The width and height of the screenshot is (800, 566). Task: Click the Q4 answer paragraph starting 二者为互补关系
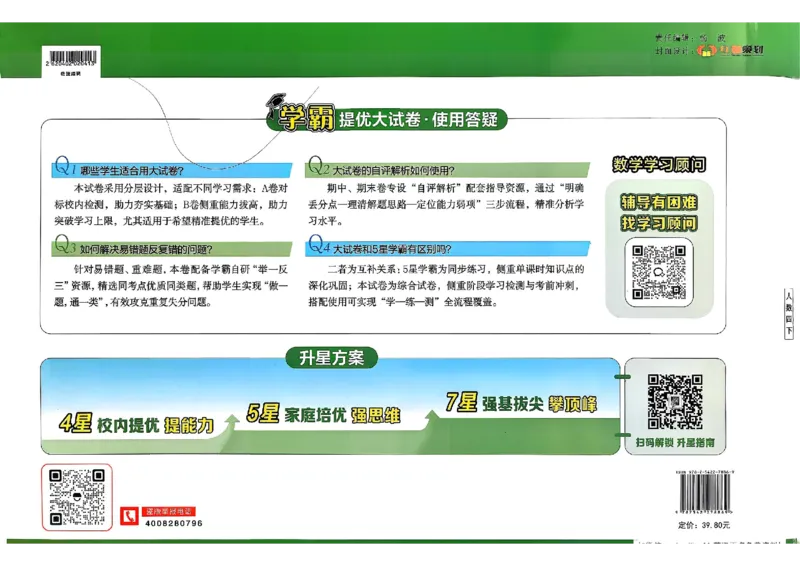click(x=446, y=285)
